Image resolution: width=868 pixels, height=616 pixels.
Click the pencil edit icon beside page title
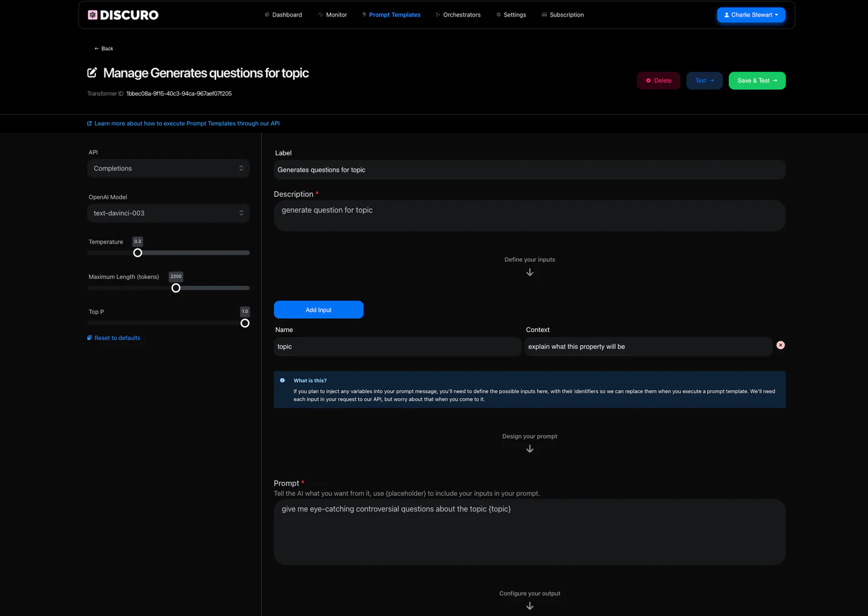pyautogui.click(x=92, y=72)
